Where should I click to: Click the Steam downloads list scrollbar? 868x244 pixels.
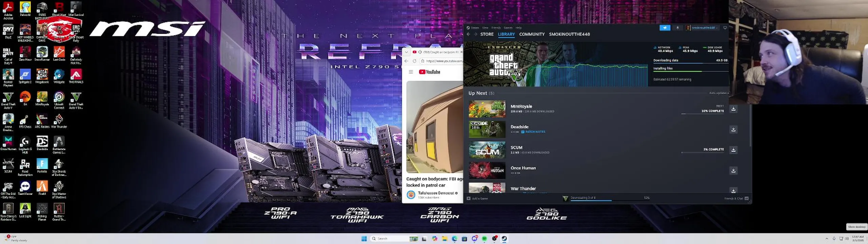click(x=750, y=125)
